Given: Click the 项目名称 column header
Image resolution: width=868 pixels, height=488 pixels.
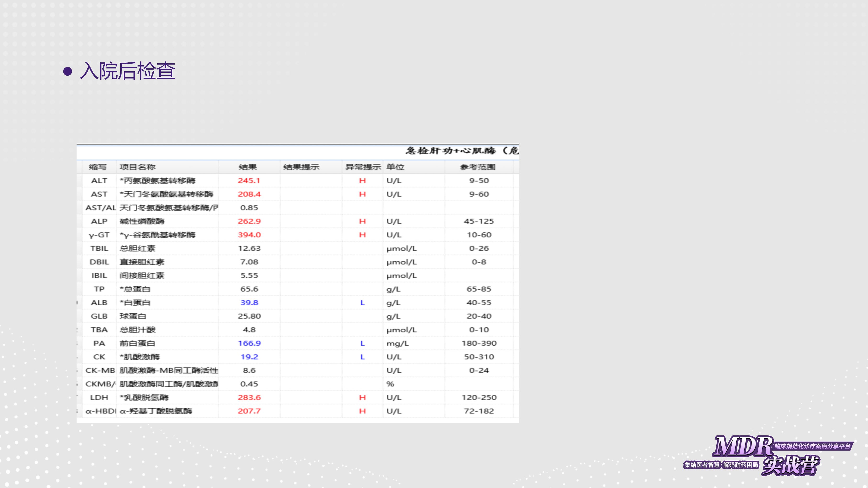Looking at the screenshot, I should pos(138,167).
